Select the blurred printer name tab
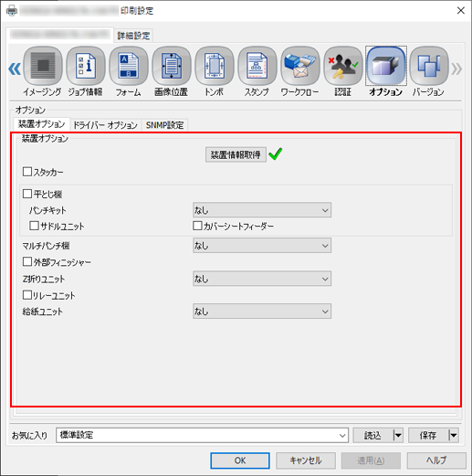Image resolution: width=472 pixels, height=476 pixels. click(x=60, y=35)
